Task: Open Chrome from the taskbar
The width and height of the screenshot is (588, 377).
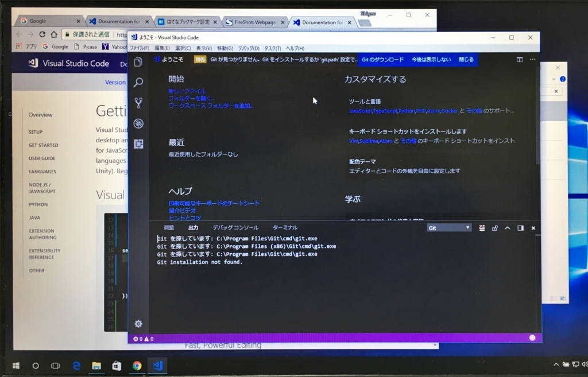Action: coord(137,366)
